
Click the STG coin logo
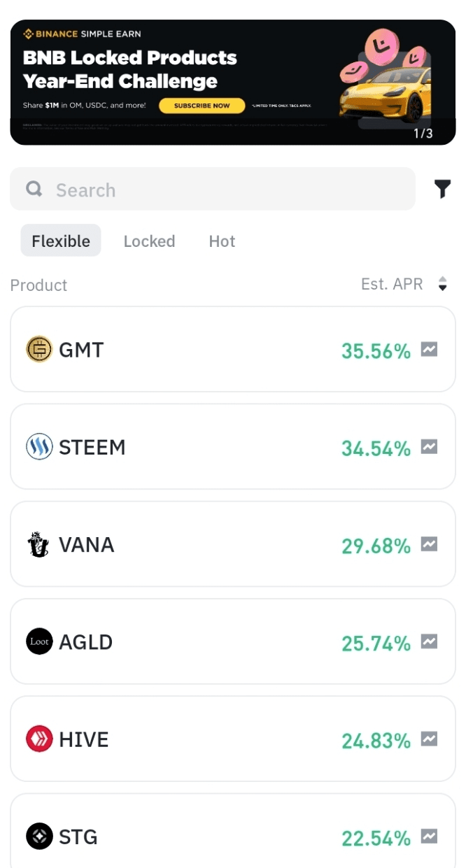tap(39, 836)
